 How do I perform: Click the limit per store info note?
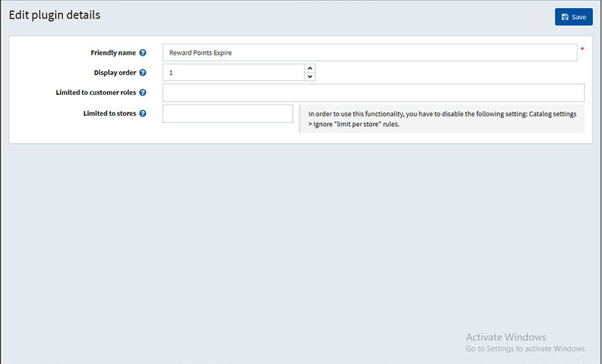point(442,119)
